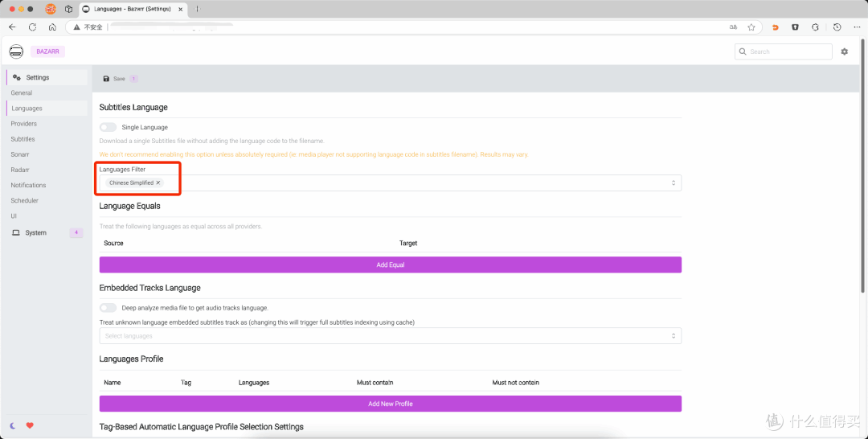Viewport: 868px width, 439px height.
Task: Click the shield extension icon in toolbar
Action: tap(796, 27)
